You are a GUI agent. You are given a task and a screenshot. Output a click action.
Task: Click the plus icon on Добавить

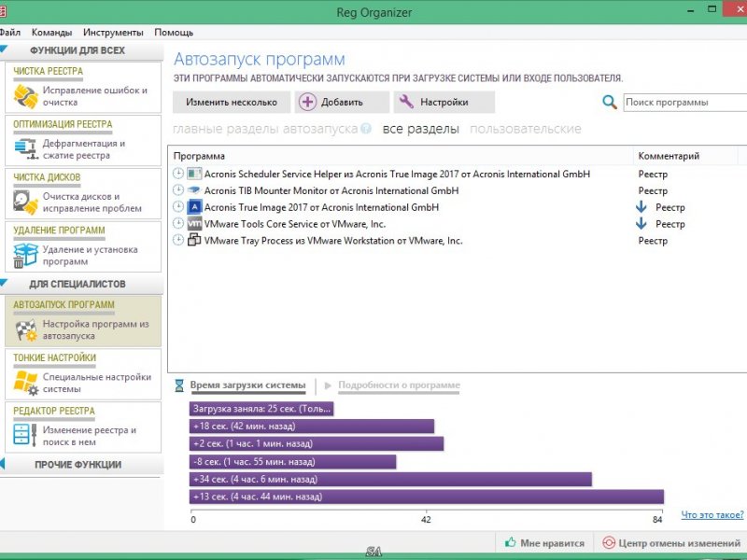tap(308, 102)
